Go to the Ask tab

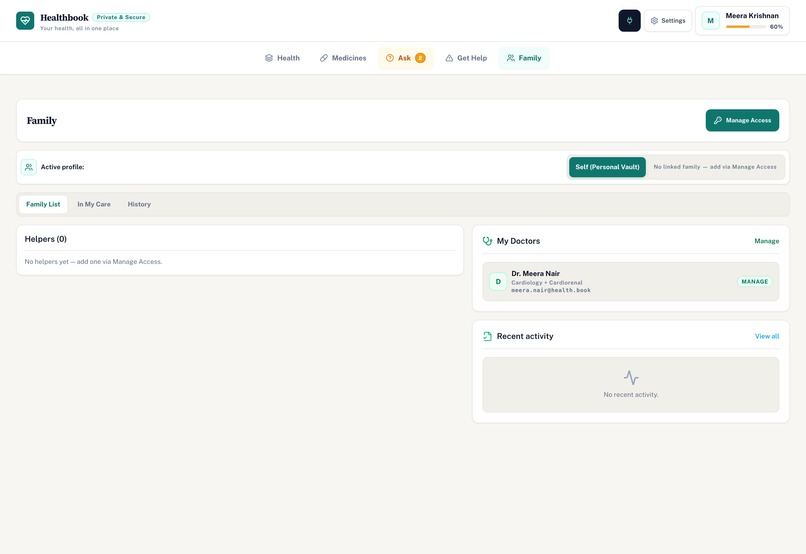(x=406, y=58)
